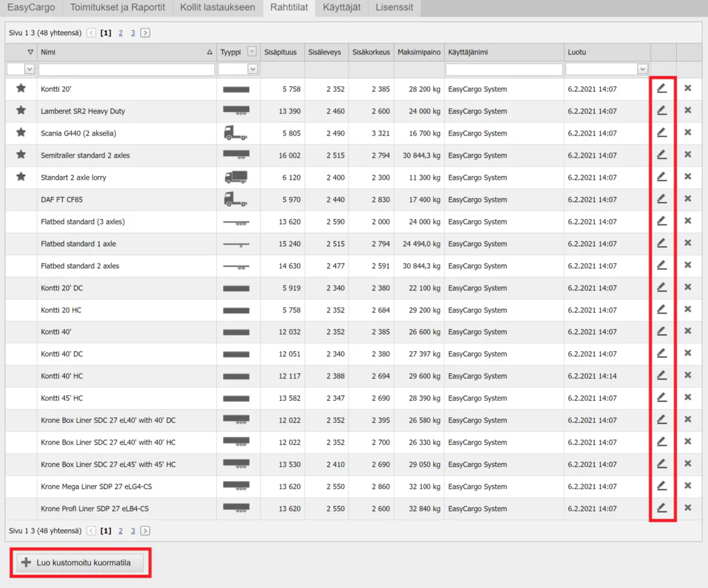Remove the Kontti 40' HC cargo space
The width and height of the screenshot is (708, 588).
(687, 376)
